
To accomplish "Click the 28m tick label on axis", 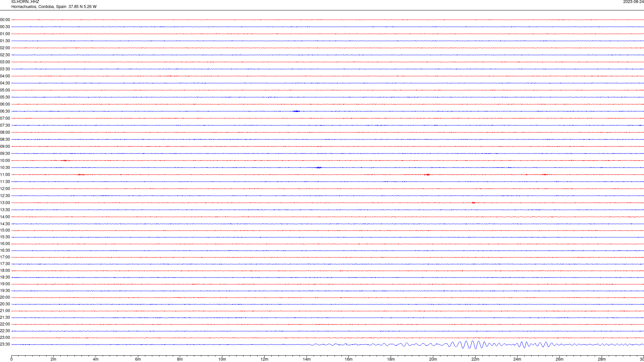I will 602,359.
